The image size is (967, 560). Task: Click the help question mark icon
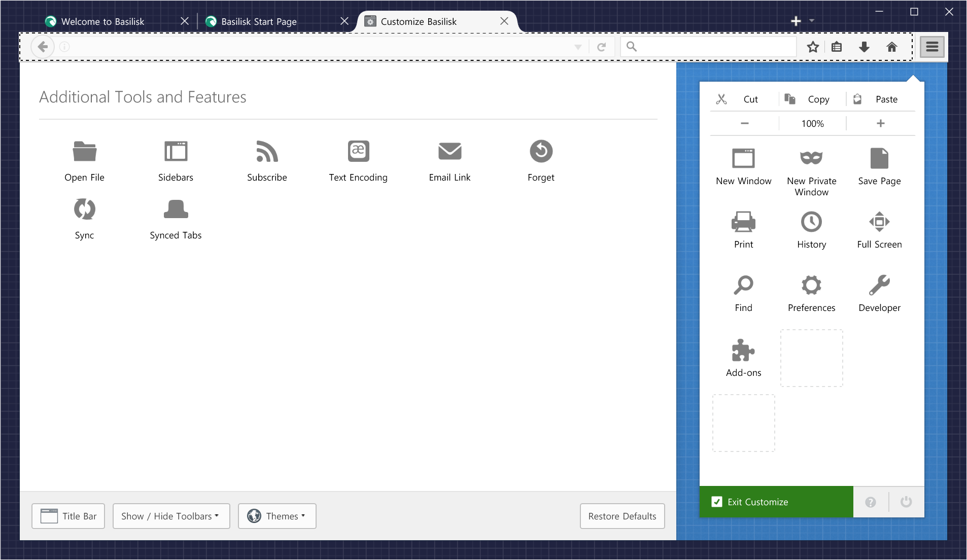click(x=871, y=502)
